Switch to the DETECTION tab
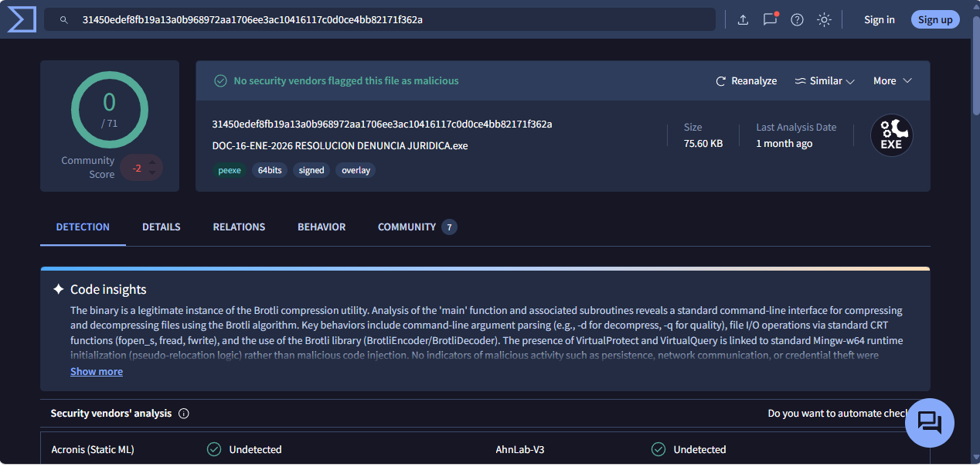Screen dimensions: 980x467 (x=83, y=227)
